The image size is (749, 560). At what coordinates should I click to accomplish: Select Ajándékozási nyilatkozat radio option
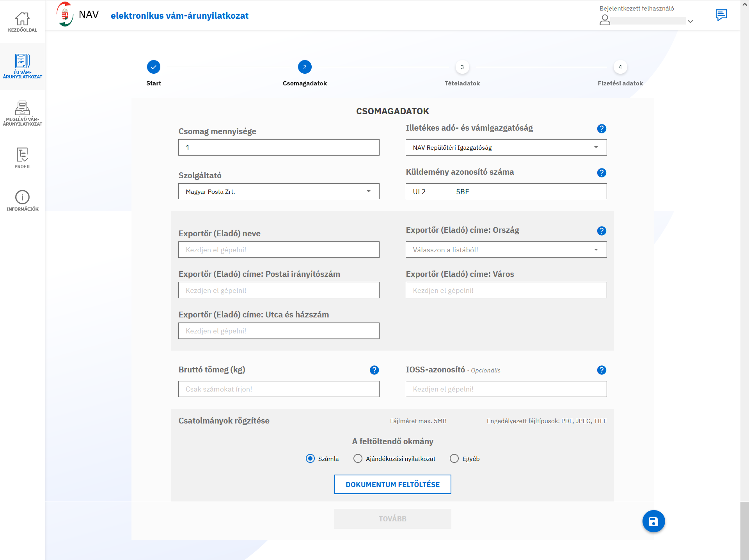(x=358, y=459)
